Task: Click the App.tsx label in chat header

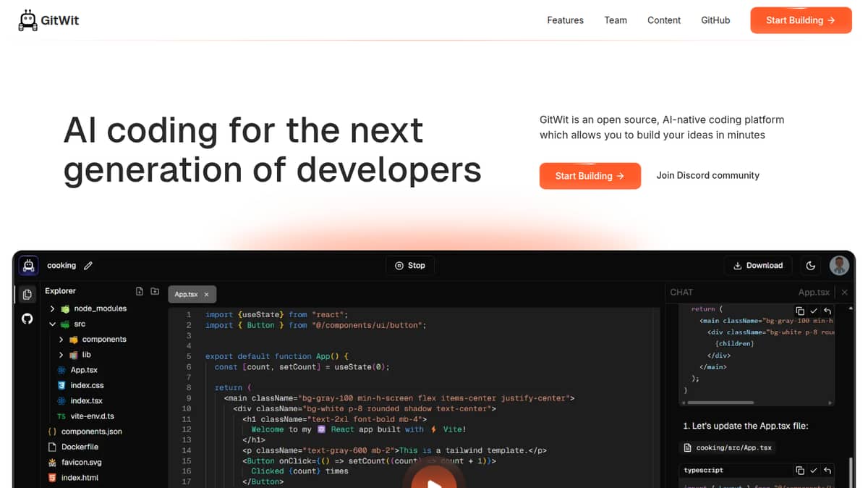Action: 814,293
